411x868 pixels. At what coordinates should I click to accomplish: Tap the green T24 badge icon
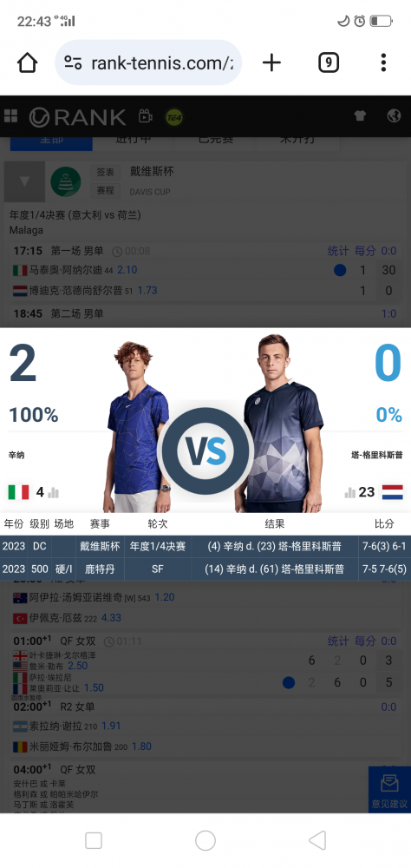click(x=174, y=117)
